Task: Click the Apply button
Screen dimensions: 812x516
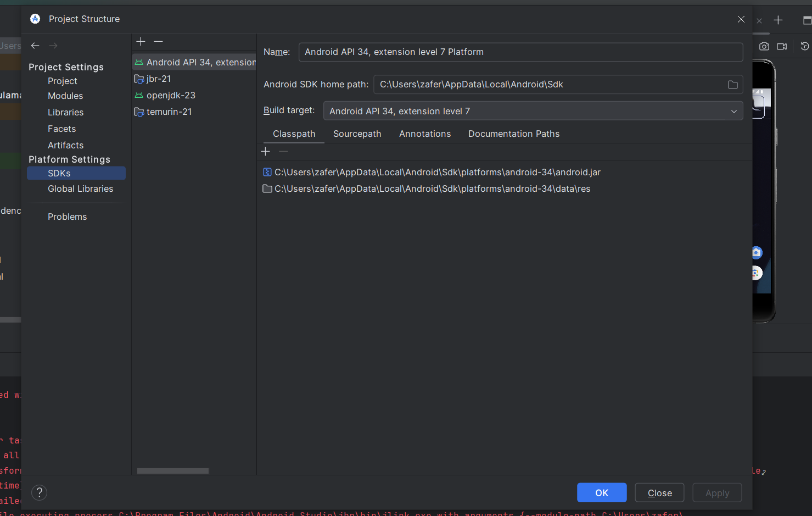Action: 717,493
